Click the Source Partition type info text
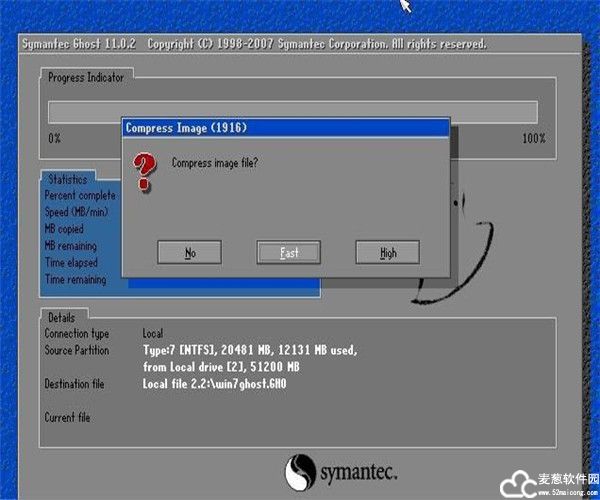This screenshot has width=600, height=500. point(249,351)
